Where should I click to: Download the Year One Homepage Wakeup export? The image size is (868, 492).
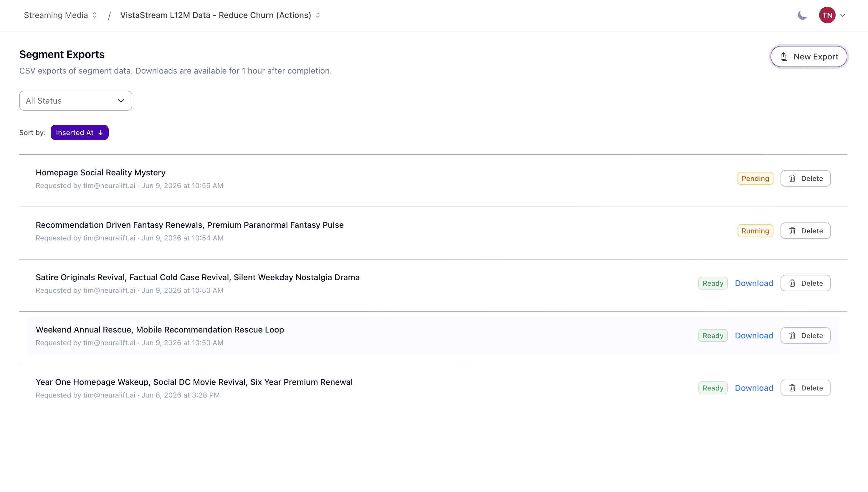[x=754, y=388]
